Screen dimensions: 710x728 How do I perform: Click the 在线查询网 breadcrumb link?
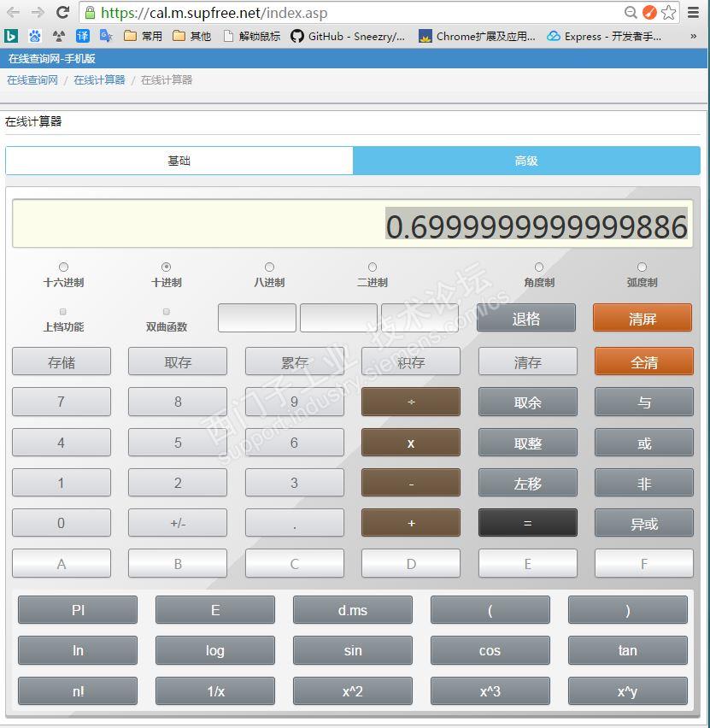[32, 79]
